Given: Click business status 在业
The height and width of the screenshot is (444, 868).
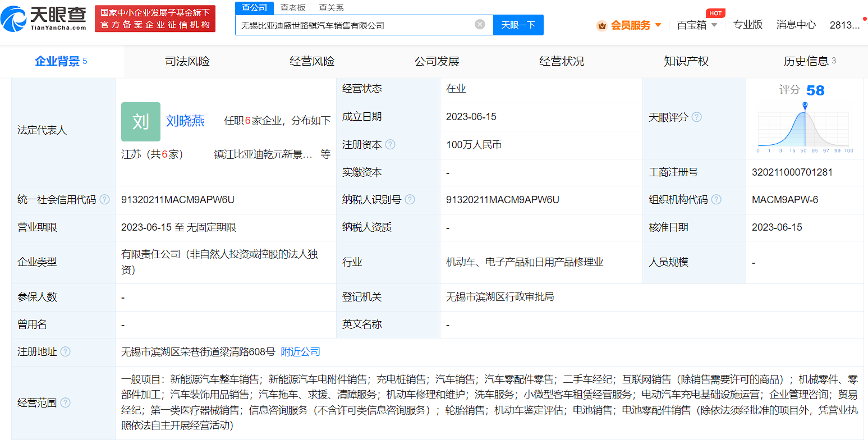Looking at the screenshot, I should 456,88.
